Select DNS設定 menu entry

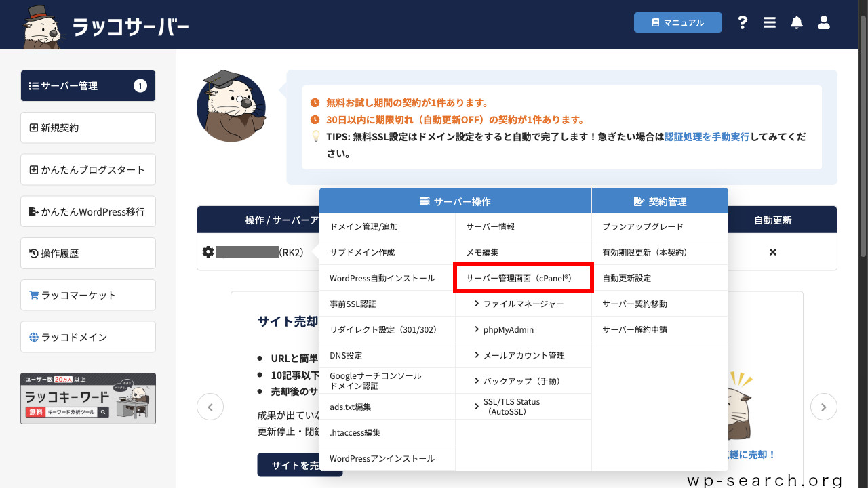coord(387,355)
